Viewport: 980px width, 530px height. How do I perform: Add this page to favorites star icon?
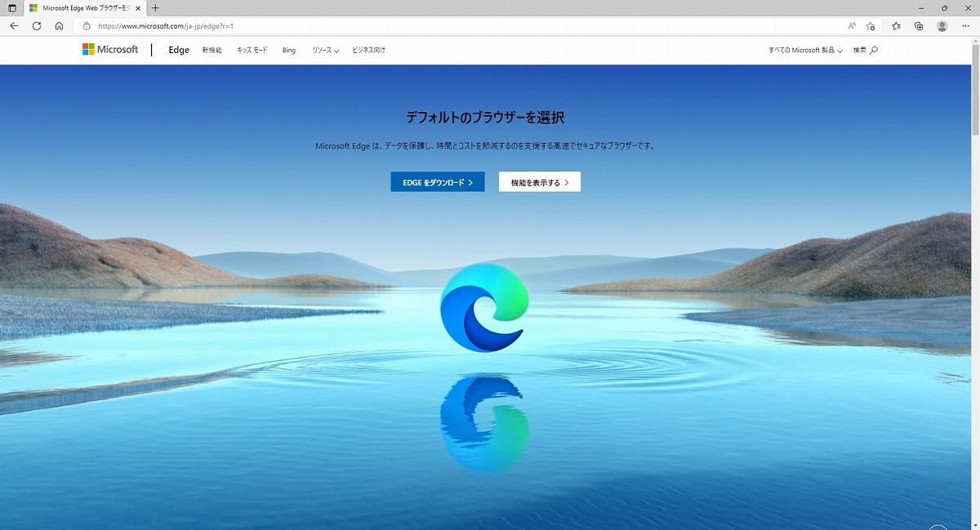point(871,26)
